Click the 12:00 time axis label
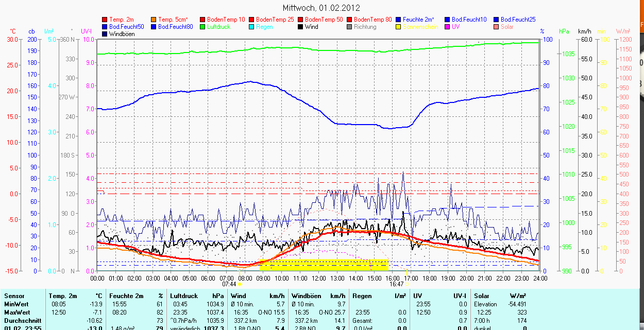Viewport: 644px width, 330px height. click(x=318, y=278)
